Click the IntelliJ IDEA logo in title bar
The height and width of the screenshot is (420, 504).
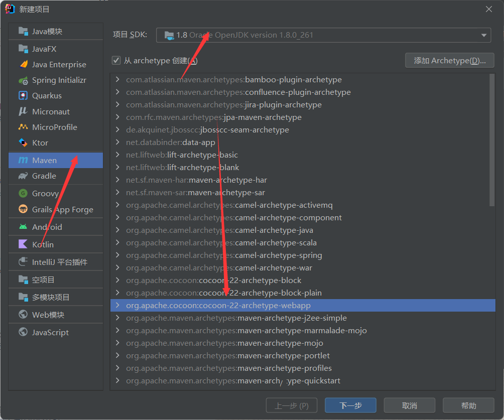(x=10, y=9)
